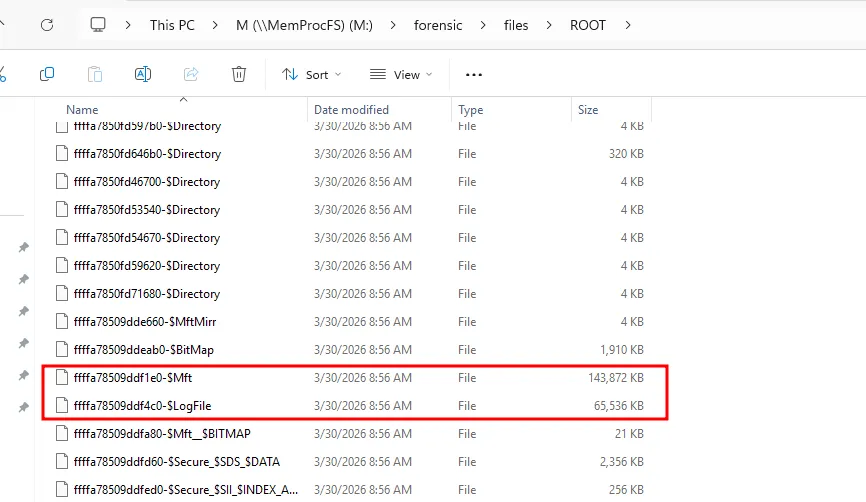Open the View dropdown menu
This screenshot has width=866, height=502.
point(401,74)
